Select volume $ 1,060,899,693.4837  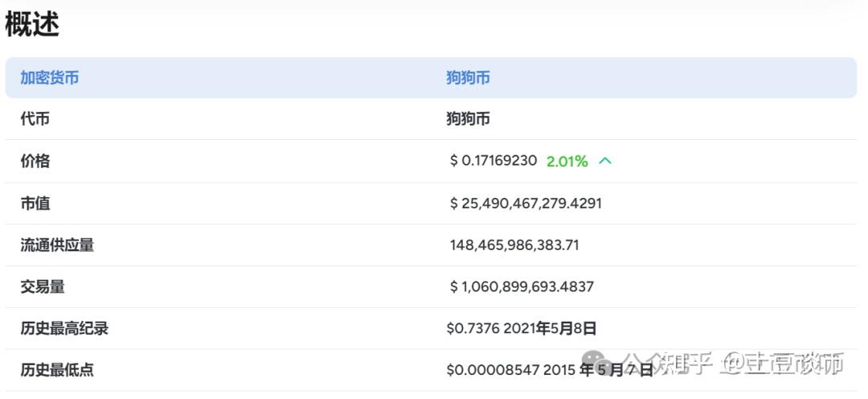click(522, 287)
